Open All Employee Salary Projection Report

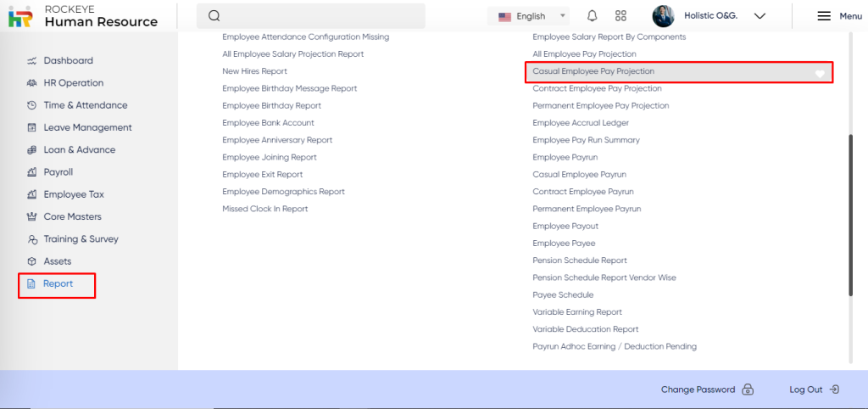[292, 54]
